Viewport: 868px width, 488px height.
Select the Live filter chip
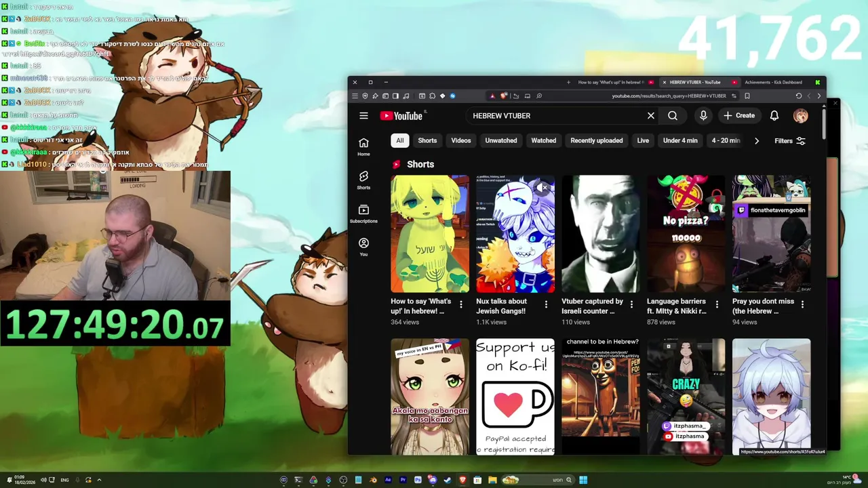[x=643, y=140]
